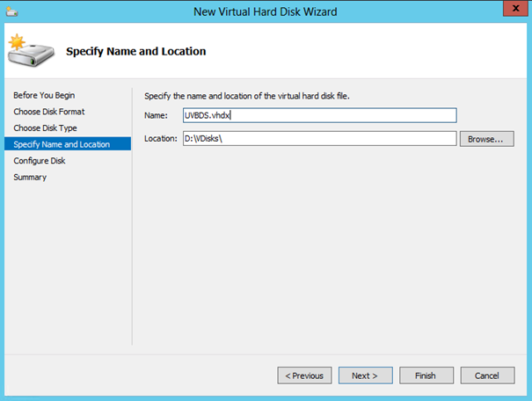Click the large hard disk header icon
Image resolution: width=532 pixels, height=401 pixels.
[x=31, y=50]
